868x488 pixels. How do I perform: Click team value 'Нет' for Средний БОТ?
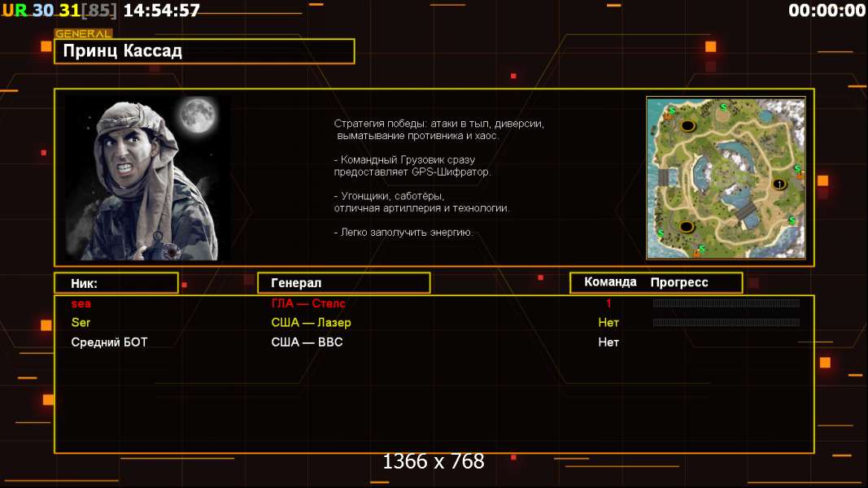tap(608, 342)
